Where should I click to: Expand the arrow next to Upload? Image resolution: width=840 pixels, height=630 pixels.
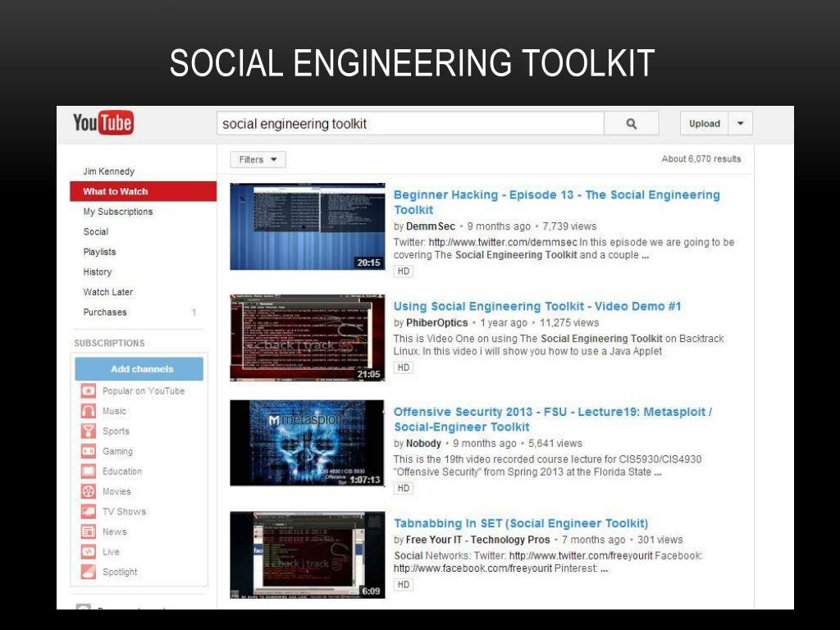tap(741, 124)
